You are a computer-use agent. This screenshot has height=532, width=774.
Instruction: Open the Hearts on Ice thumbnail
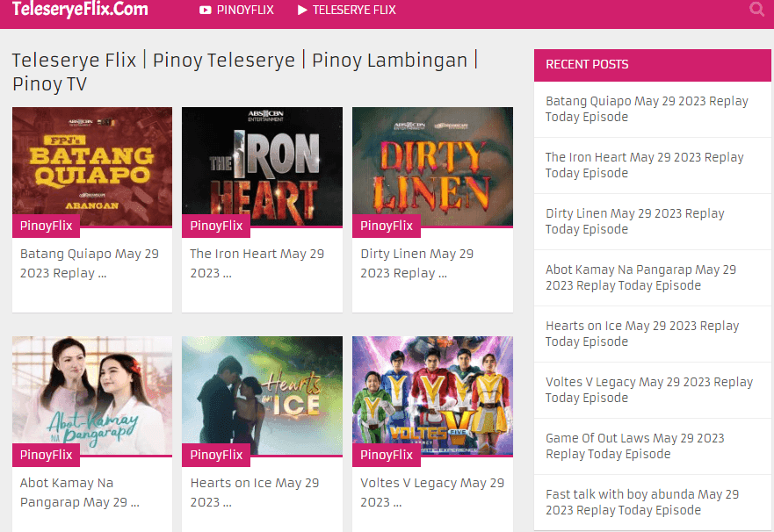pos(262,396)
